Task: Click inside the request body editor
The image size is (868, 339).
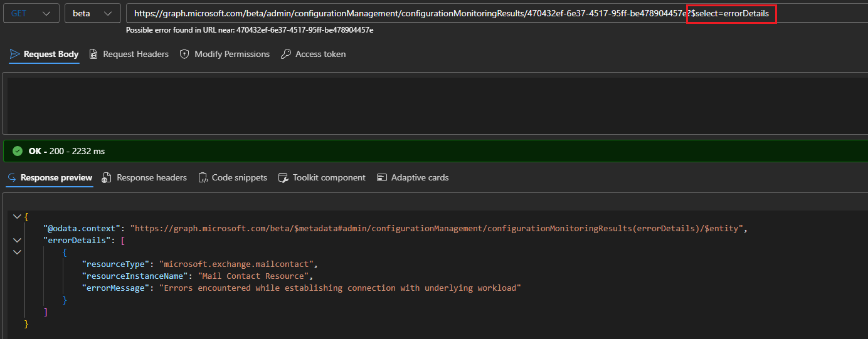Action: [433, 103]
